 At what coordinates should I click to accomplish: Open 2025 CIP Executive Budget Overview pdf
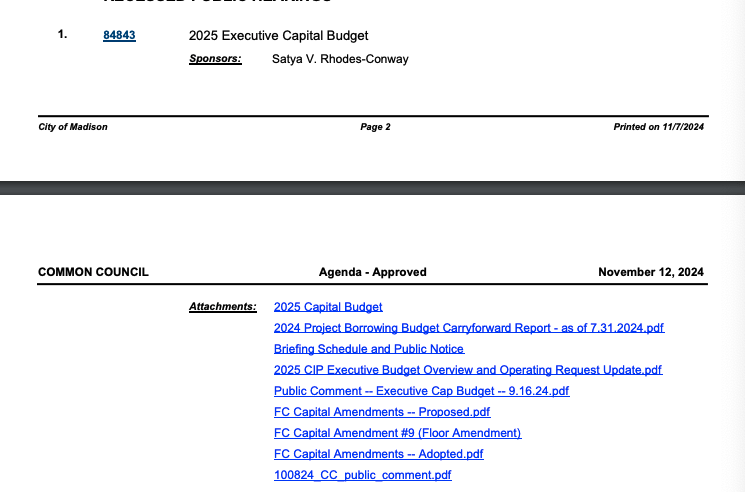coord(468,369)
